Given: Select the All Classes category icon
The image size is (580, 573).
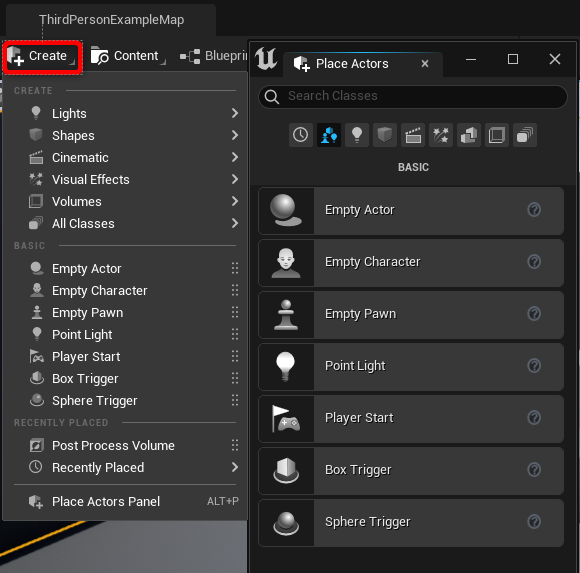Looking at the screenshot, I should [525, 135].
